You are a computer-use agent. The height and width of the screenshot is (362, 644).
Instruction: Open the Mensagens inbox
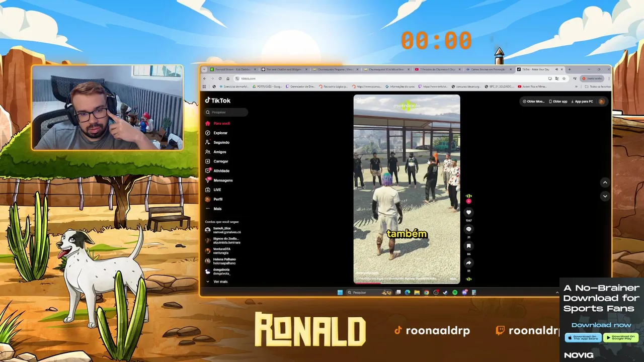point(219,180)
